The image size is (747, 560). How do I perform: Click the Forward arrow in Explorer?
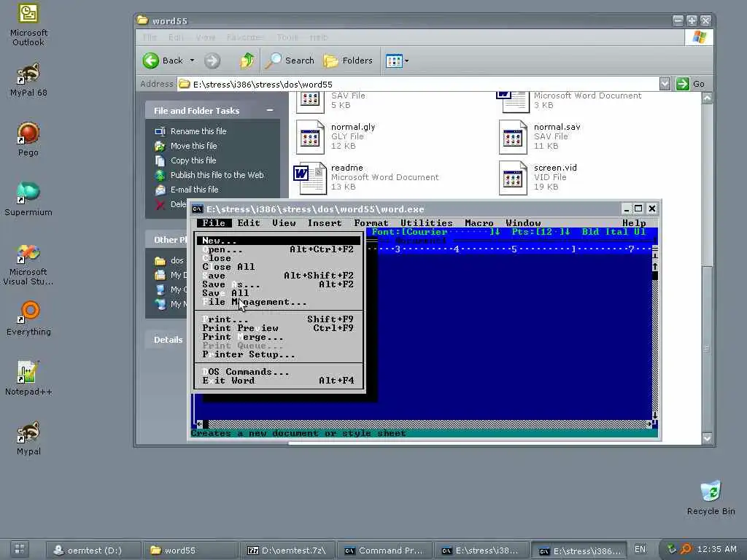click(x=212, y=61)
